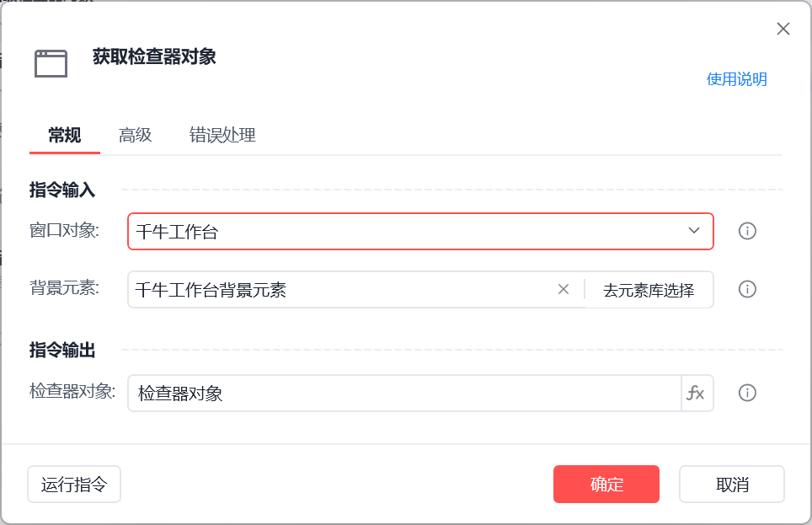Expand the 窗口对象 chevron arrow

point(694,231)
